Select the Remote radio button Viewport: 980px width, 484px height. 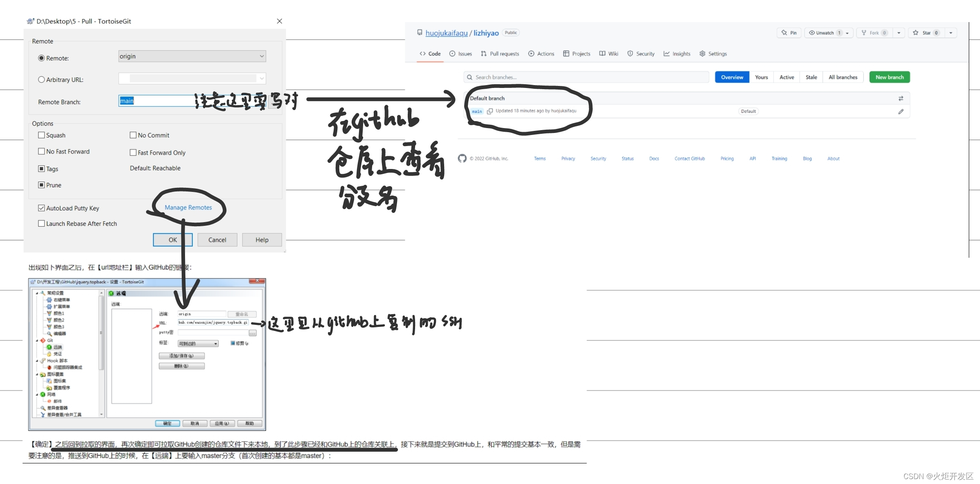(x=41, y=58)
